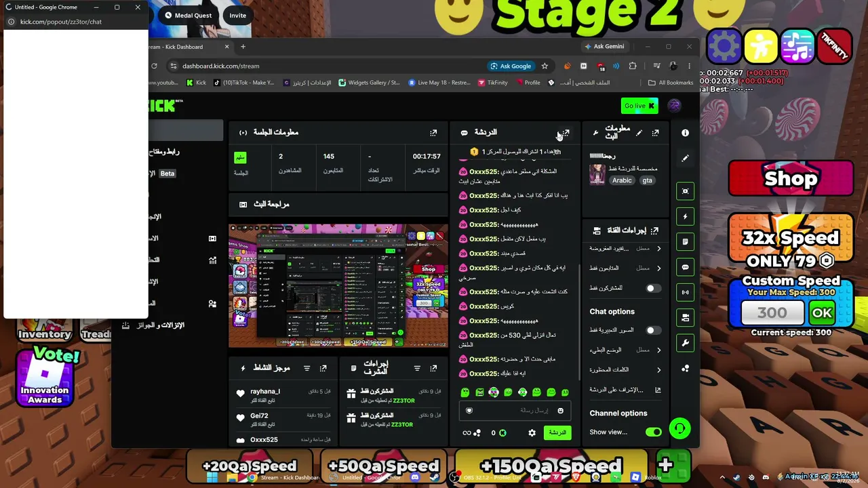Click the chat message input field

coord(515,411)
